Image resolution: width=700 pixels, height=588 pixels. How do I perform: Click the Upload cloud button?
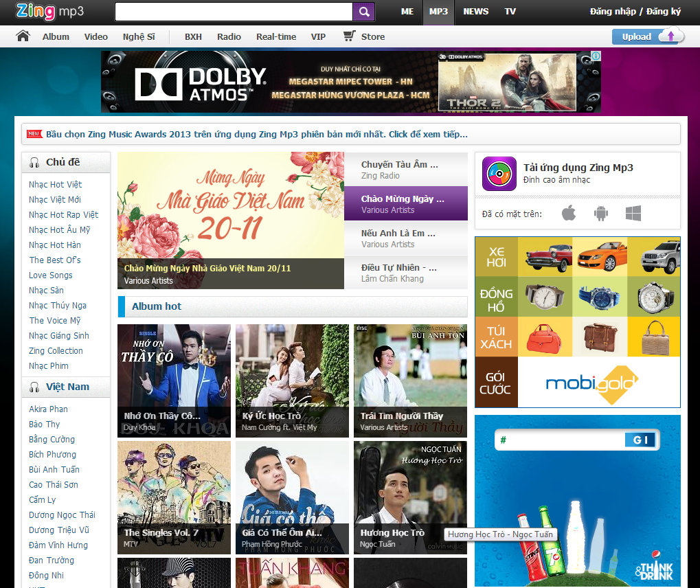(x=648, y=36)
